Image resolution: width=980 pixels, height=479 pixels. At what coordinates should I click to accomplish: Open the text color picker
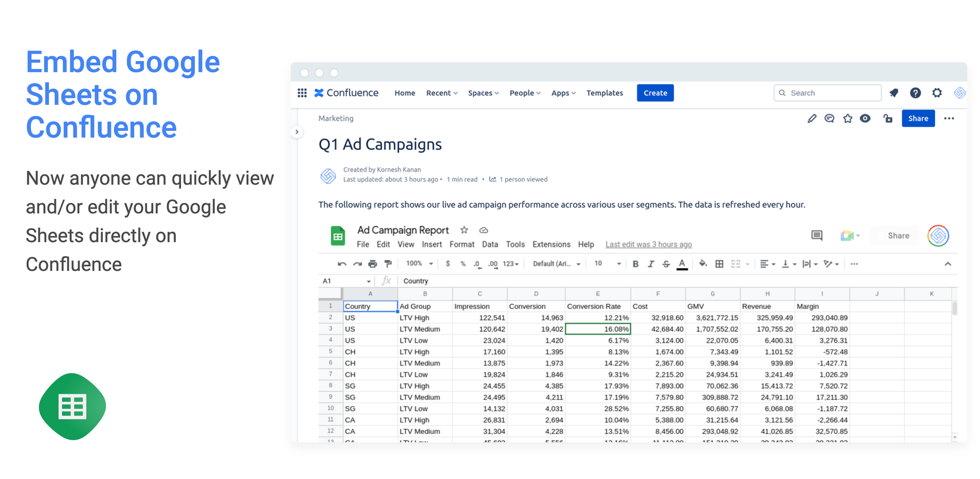point(682,265)
